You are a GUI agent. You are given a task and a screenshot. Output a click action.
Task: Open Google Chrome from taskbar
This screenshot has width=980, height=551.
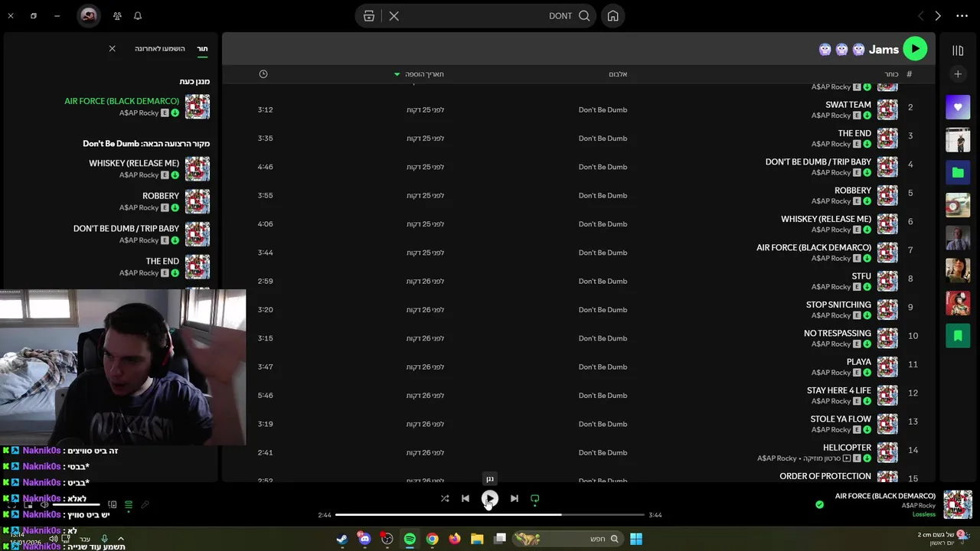[x=433, y=539]
